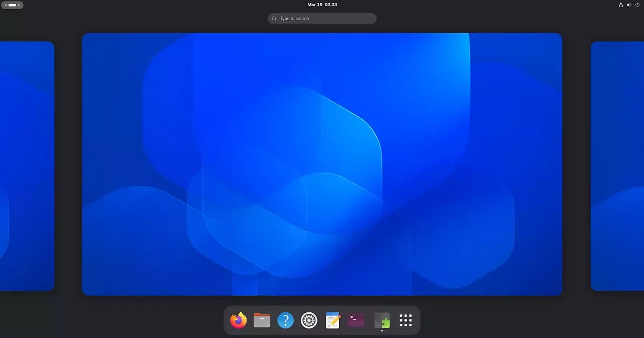This screenshot has width=644, height=338.
Task: Click the workspace indicator pill at top left
Action: pos(12,5)
